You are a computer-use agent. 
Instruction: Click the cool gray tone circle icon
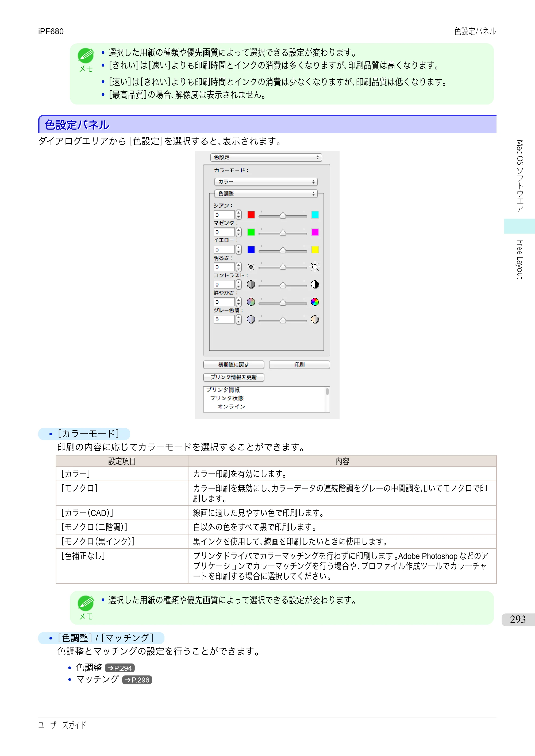251,319
